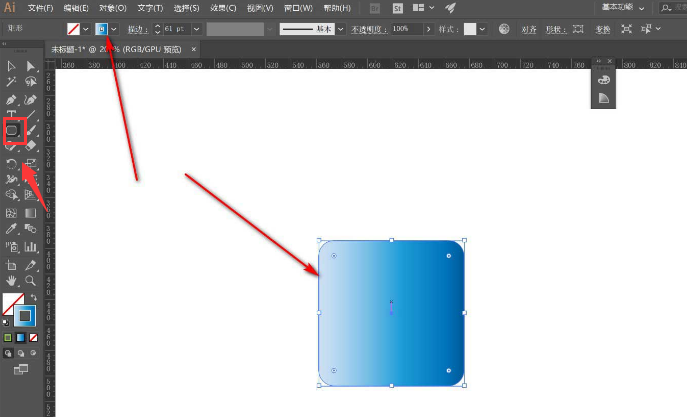The image size is (687, 417).
Task: Click the Recolor Artwork wheel icon
Action: click(x=504, y=29)
